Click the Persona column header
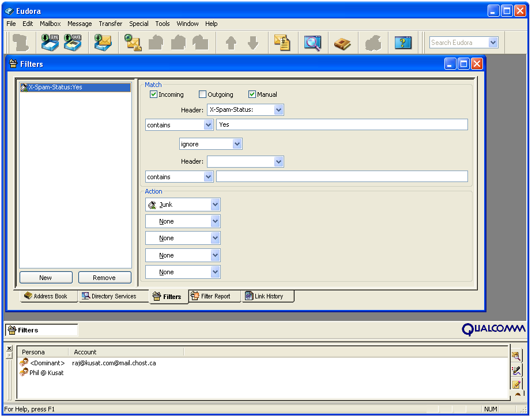 43,352
